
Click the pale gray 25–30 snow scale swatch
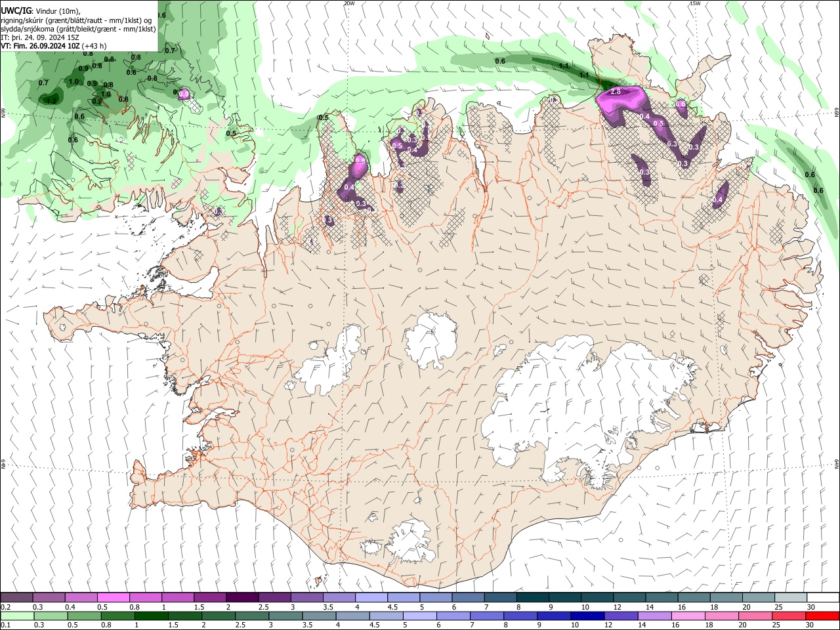click(790, 598)
